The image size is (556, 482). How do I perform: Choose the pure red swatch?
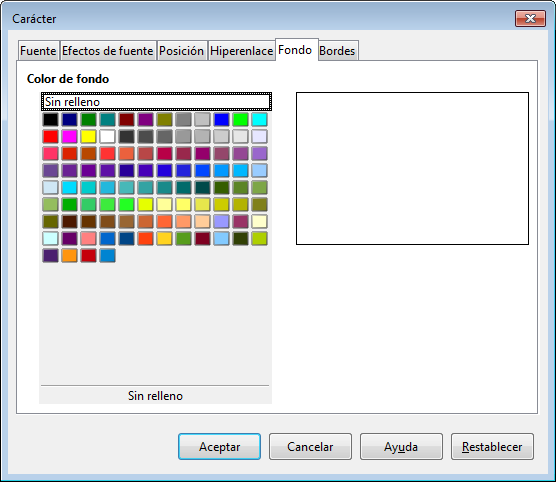tap(50, 137)
